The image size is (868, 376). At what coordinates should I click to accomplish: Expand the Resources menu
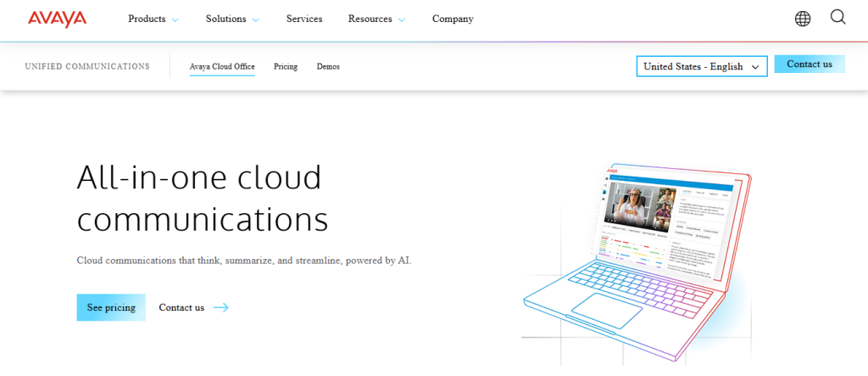click(376, 19)
